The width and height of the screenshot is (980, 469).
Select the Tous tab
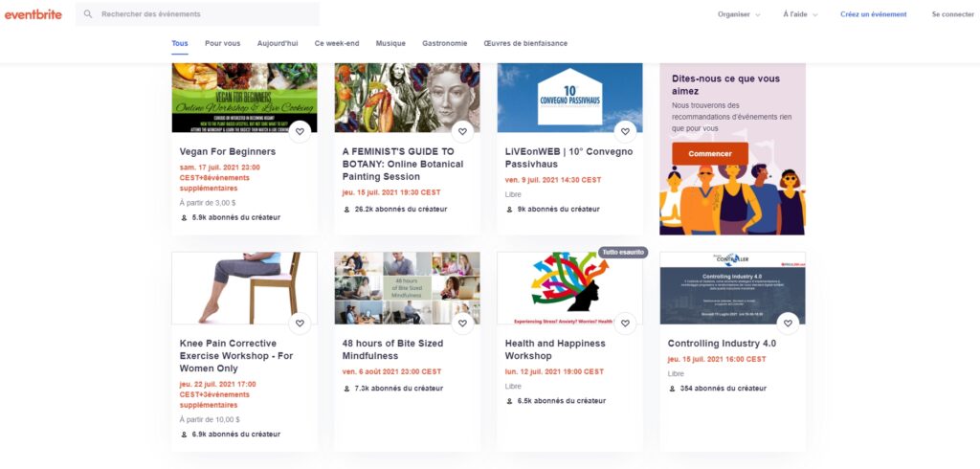179,43
